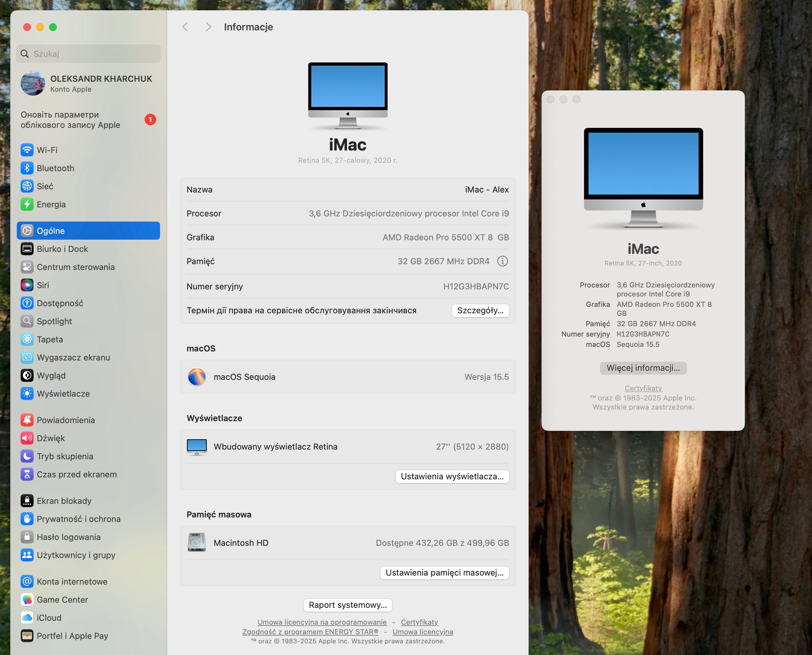Open Umowa licencyjna na oprogramowanie link
Viewport: 812px width, 655px height.
(x=322, y=622)
